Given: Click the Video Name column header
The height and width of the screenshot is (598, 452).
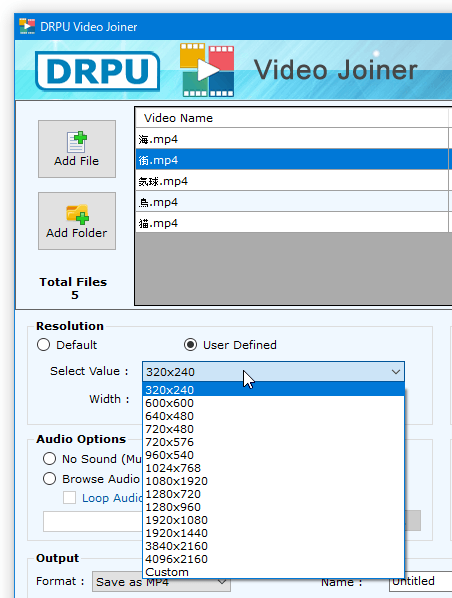Looking at the screenshot, I should point(292,118).
